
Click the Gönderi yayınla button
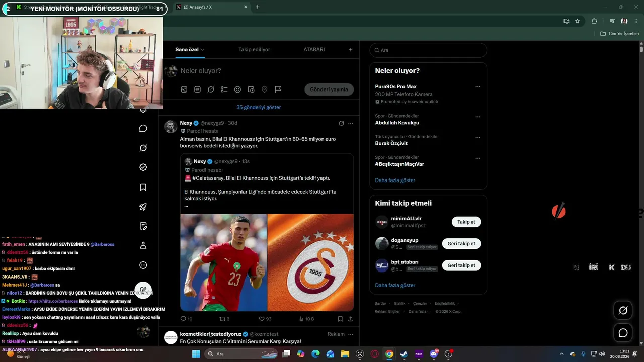tap(329, 89)
